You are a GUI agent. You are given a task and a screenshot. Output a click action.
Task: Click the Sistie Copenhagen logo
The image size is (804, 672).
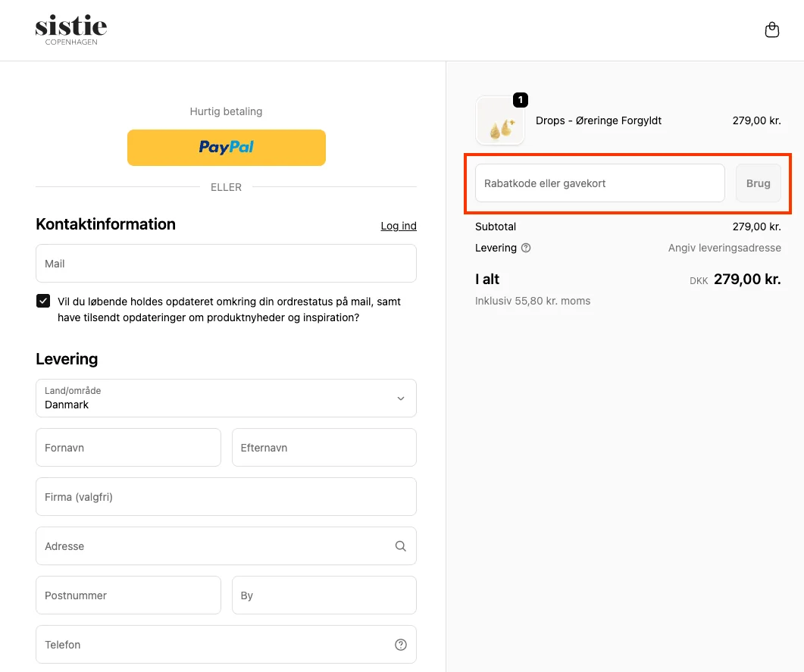coord(71,30)
